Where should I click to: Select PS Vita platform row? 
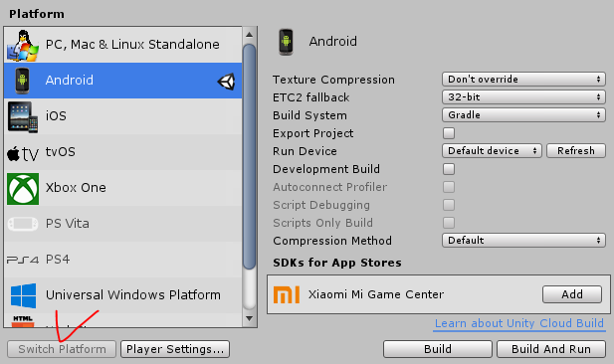(x=123, y=224)
